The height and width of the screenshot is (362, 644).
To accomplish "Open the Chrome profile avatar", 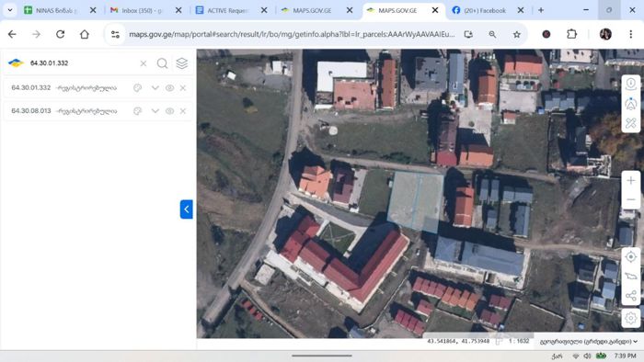I will tap(605, 34).
